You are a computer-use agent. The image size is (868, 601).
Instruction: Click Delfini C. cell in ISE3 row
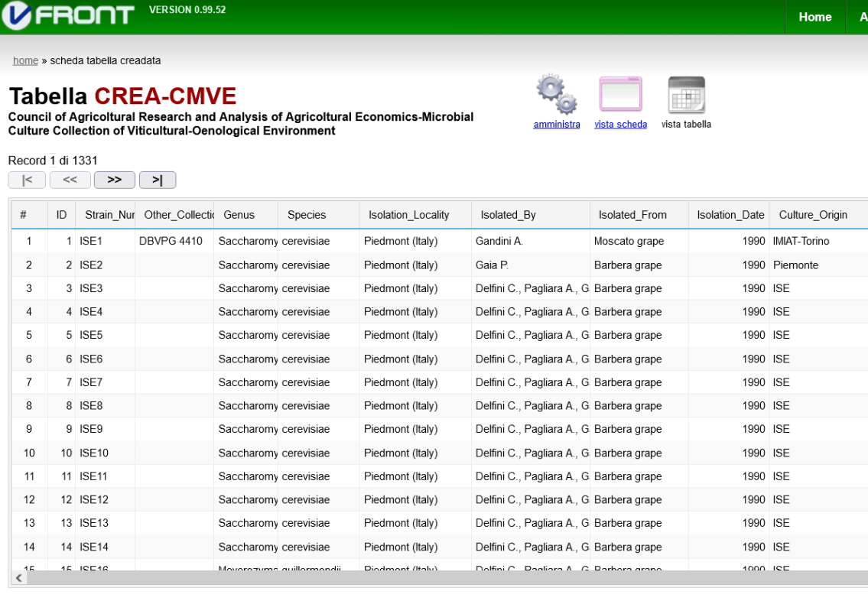(530, 288)
